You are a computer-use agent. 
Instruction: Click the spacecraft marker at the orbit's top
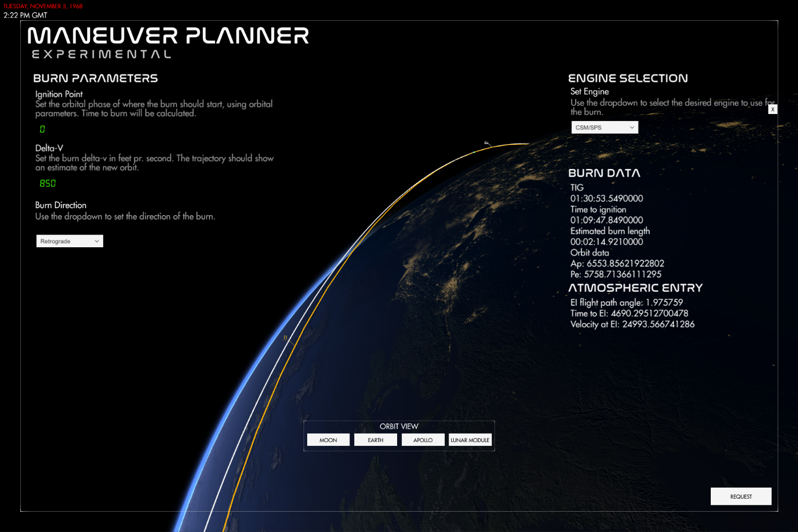(x=487, y=143)
